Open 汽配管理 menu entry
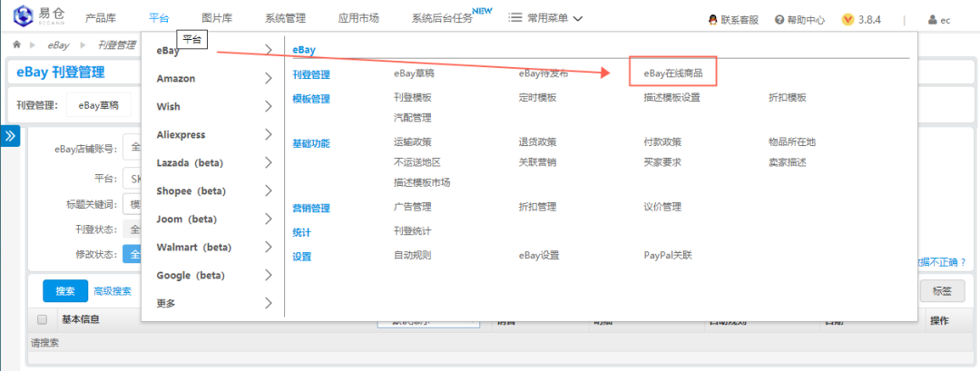The width and height of the screenshot is (980, 371). pos(413,117)
